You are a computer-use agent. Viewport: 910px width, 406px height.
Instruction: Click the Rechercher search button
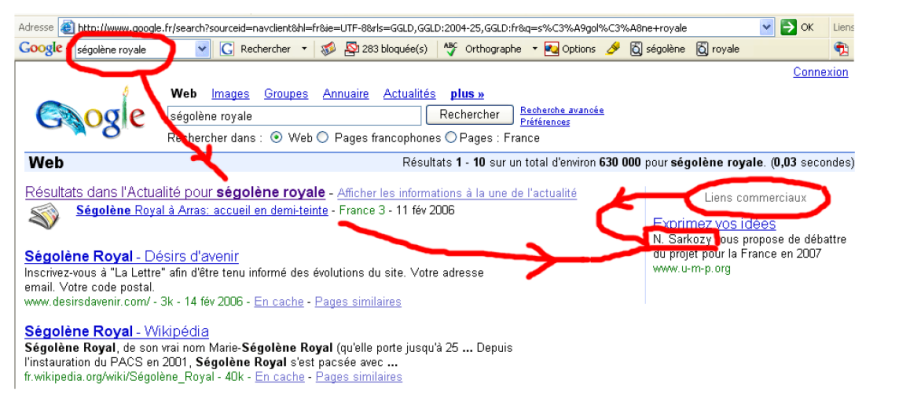click(470, 115)
